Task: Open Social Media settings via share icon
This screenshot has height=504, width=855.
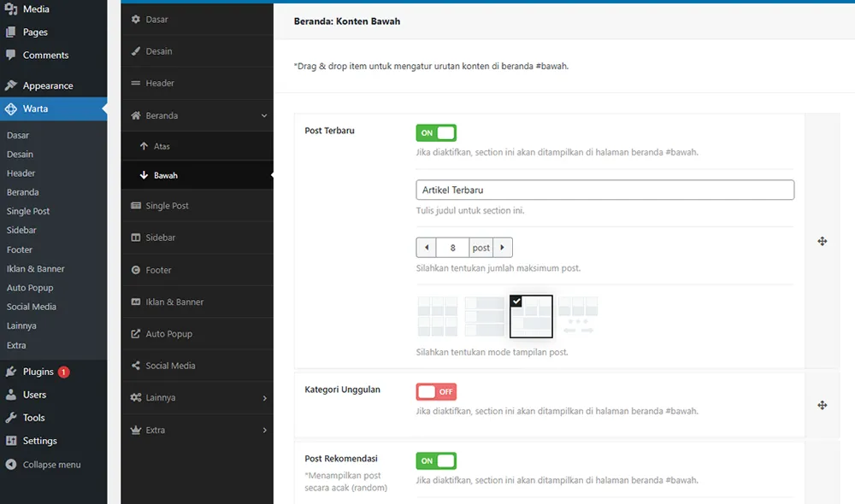Action: pos(137,365)
